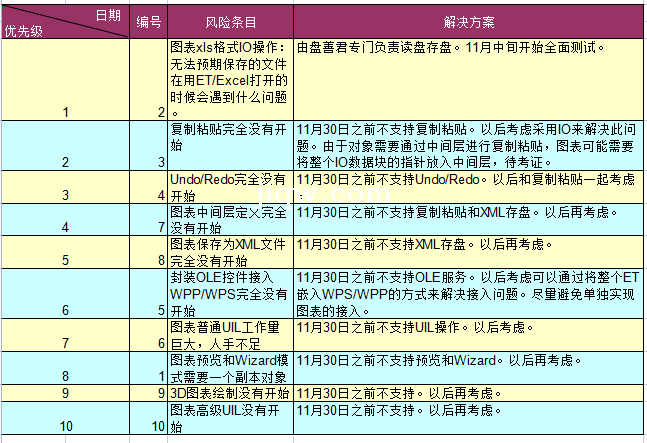Select the "封装OLE控件接入" risk cell
Image resolution: width=647 pixels, height=443 pixels.
[x=230, y=293]
